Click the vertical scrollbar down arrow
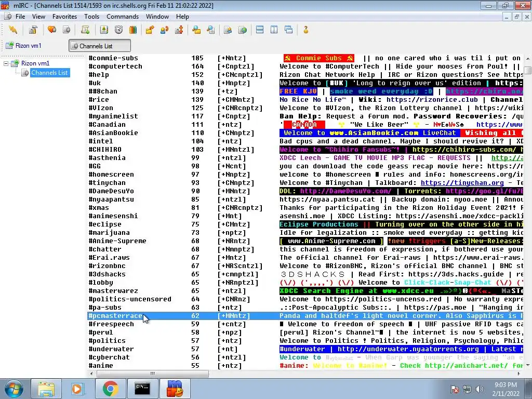The image size is (532, 399). tap(528, 365)
